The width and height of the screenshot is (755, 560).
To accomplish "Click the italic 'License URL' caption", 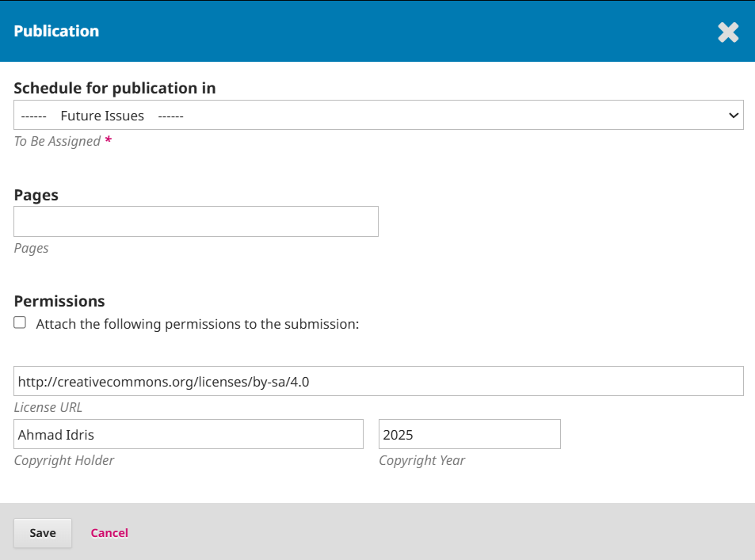I will pos(48,407).
